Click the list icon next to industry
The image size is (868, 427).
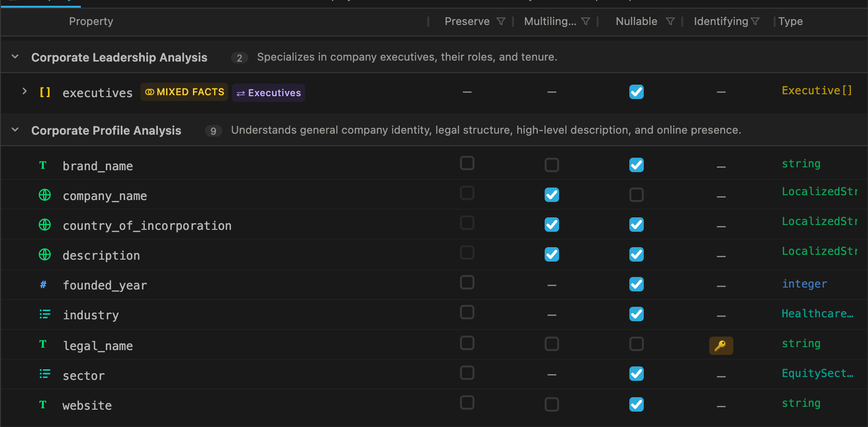coord(45,314)
